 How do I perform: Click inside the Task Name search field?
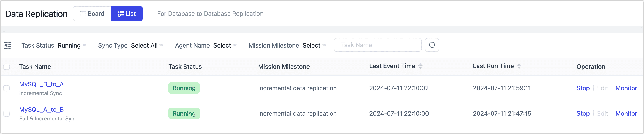click(x=378, y=45)
